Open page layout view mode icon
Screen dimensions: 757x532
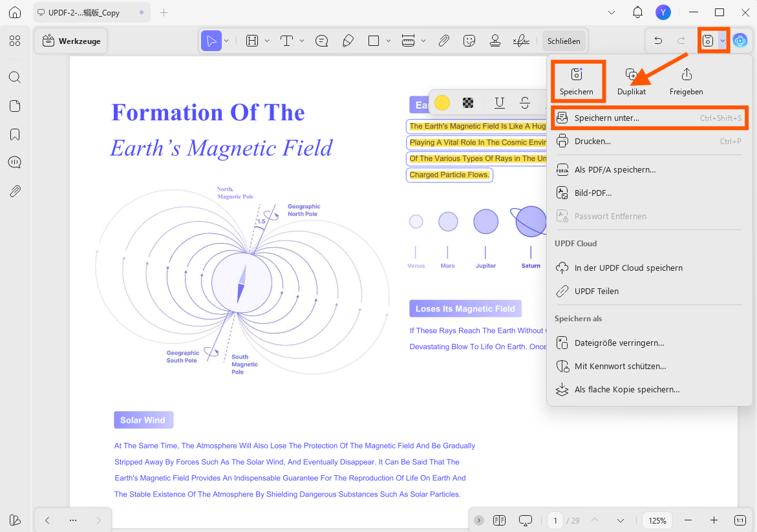pyautogui.click(x=499, y=520)
